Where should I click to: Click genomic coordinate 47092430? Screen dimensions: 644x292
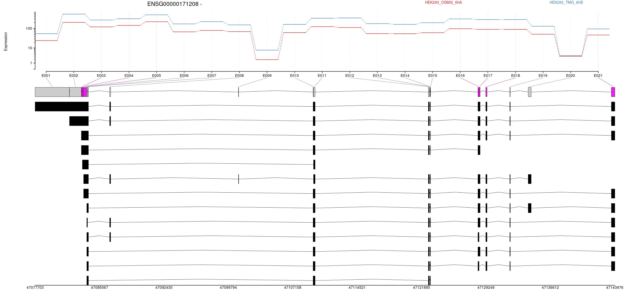164,287
